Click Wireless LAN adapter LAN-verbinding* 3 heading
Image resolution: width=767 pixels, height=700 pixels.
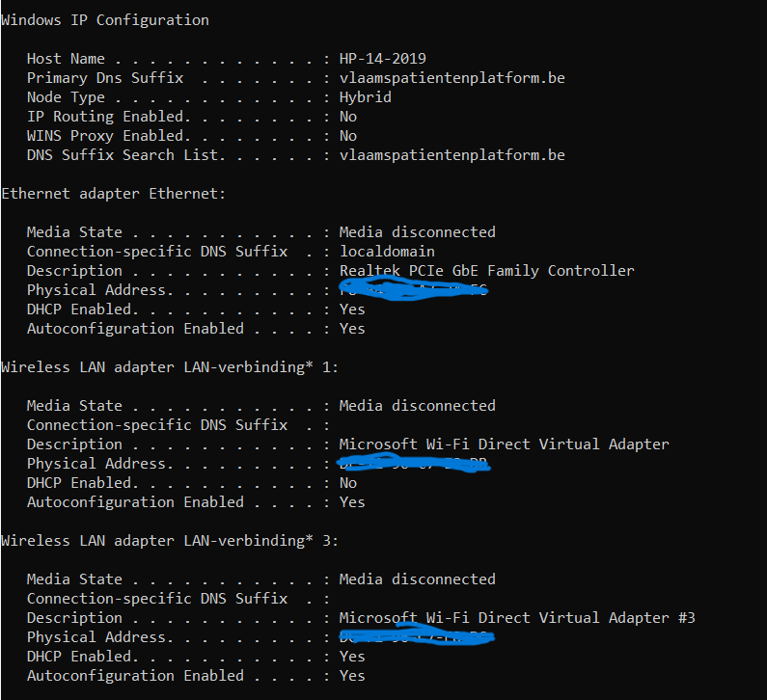[x=170, y=541]
